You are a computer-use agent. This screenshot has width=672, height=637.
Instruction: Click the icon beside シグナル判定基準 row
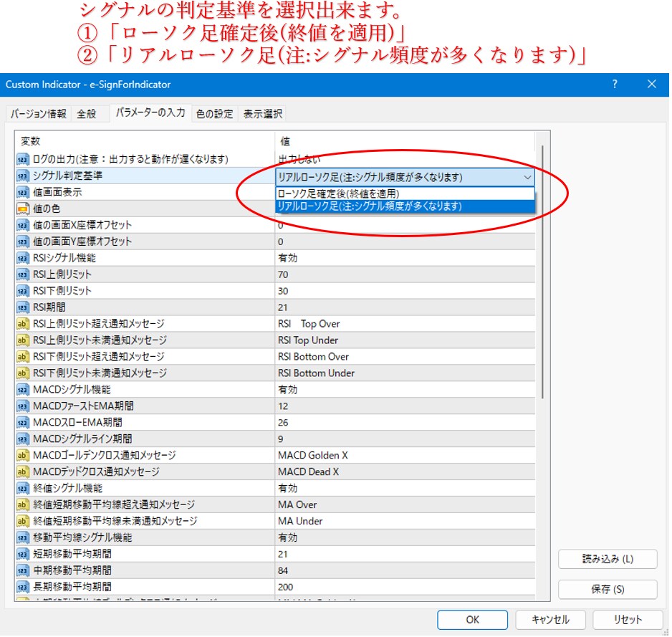(22, 176)
